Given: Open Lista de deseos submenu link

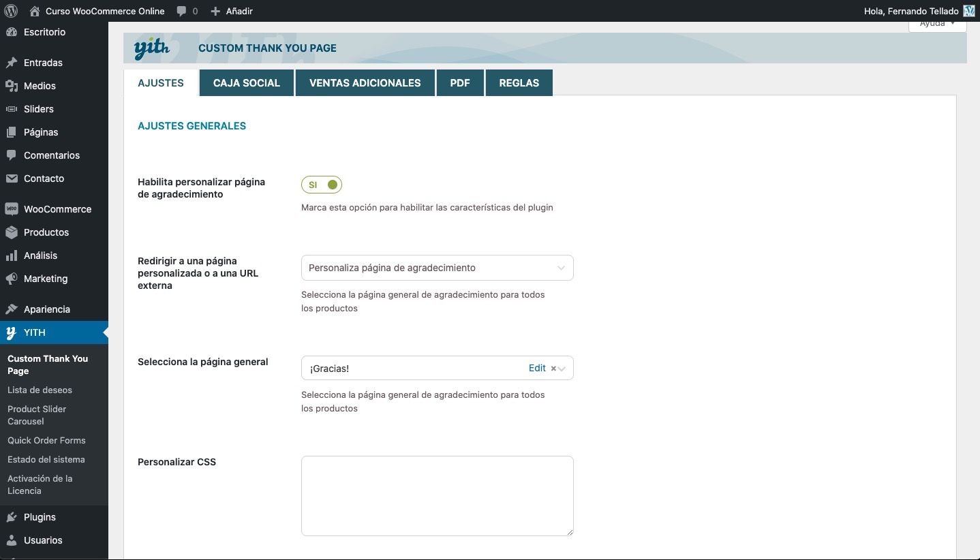Looking at the screenshot, I should (x=40, y=390).
